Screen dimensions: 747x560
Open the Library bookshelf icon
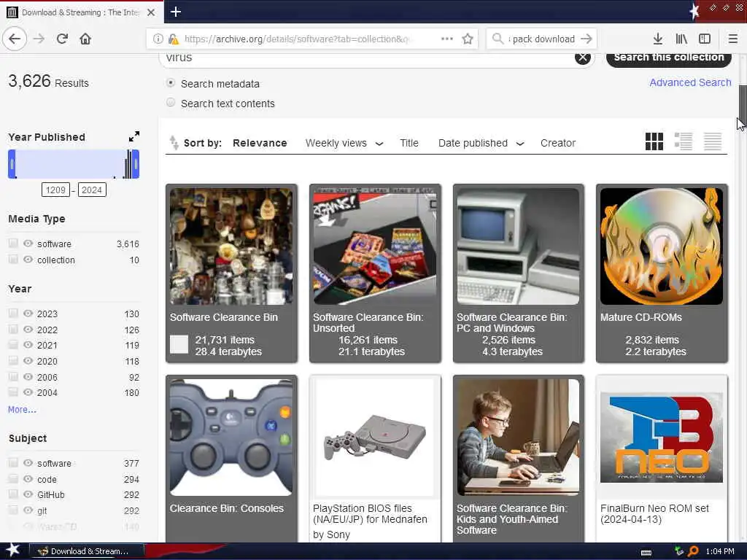coord(681,39)
